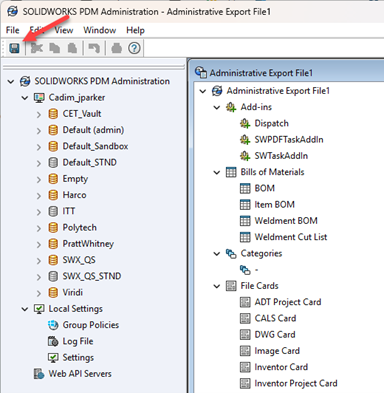Collapse the Bills of Materials node
Image resolution: width=384 pixels, height=393 pixels.
(x=217, y=172)
